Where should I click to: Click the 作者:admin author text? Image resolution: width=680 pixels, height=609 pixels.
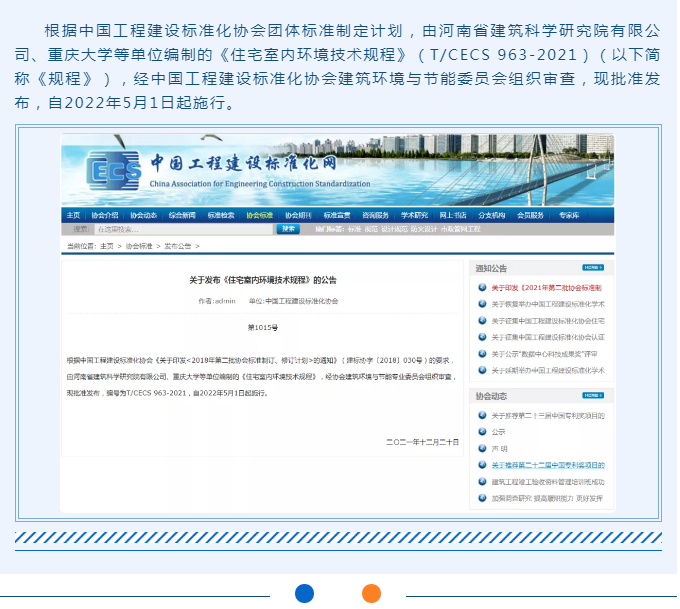(217, 301)
